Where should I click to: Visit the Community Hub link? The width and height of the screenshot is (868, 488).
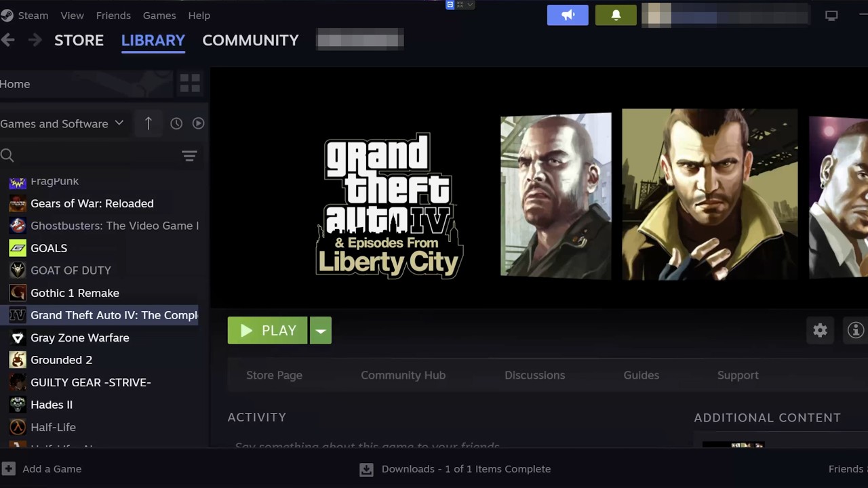[x=403, y=375]
